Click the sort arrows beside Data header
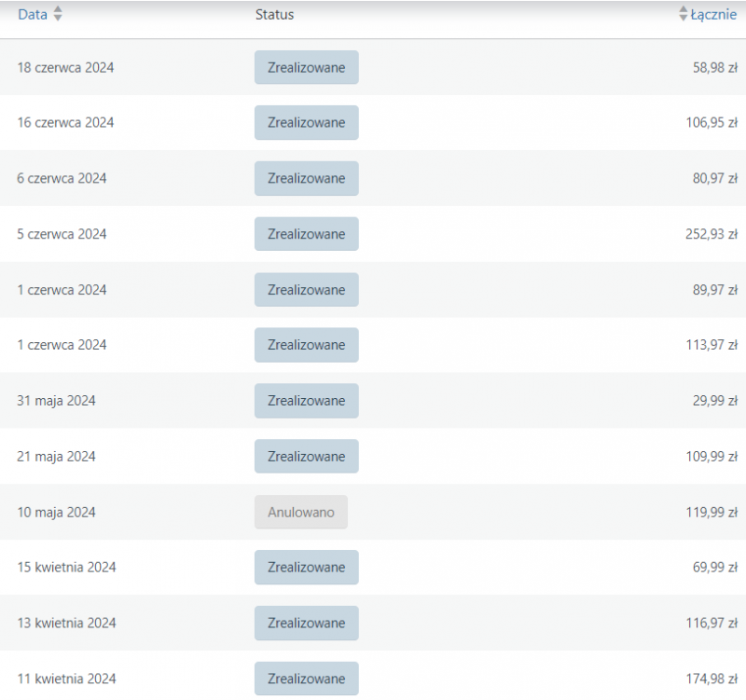Screen dimensions: 746x700 (x=58, y=15)
